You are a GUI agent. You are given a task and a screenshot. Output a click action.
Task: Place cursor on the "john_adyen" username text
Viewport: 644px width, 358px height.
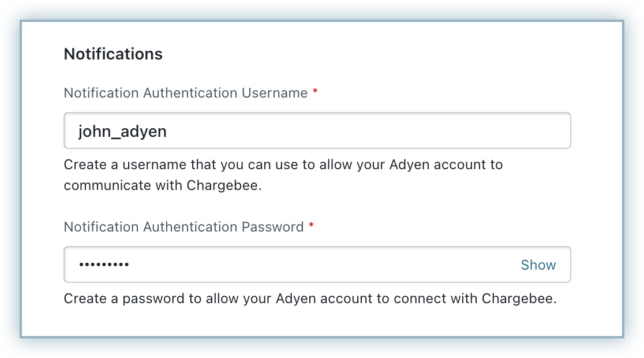pyautogui.click(x=122, y=132)
